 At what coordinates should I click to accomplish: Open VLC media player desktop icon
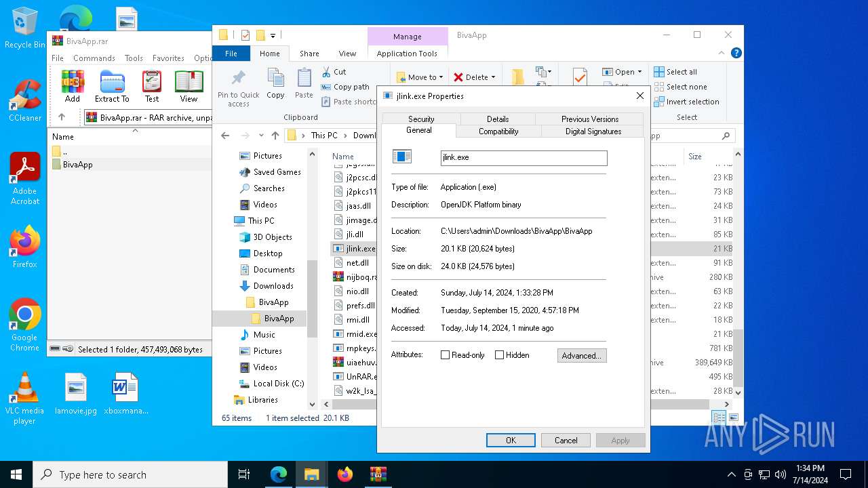24,399
